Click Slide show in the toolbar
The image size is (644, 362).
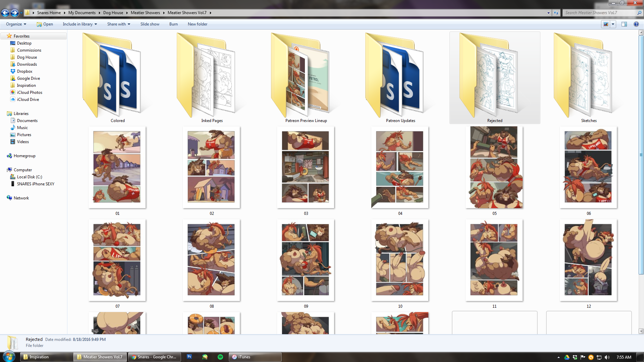[x=150, y=24]
